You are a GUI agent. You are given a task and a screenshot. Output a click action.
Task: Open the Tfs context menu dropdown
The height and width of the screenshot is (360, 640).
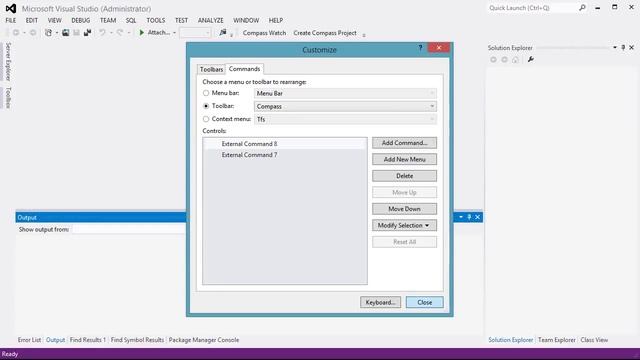tap(345, 119)
